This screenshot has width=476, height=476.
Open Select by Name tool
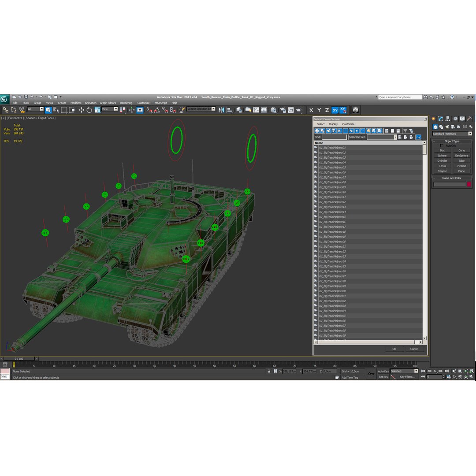click(56, 110)
